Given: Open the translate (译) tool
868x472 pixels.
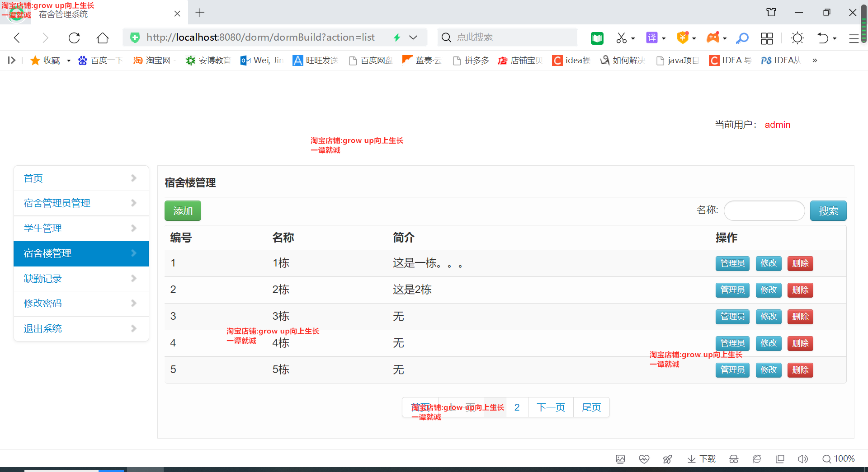Looking at the screenshot, I should [x=651, y=38].
